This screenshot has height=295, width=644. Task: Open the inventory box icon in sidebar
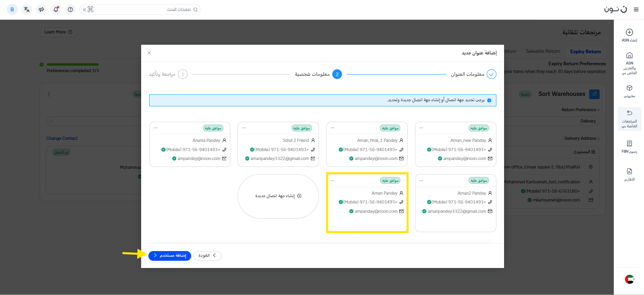coord(629,88)
